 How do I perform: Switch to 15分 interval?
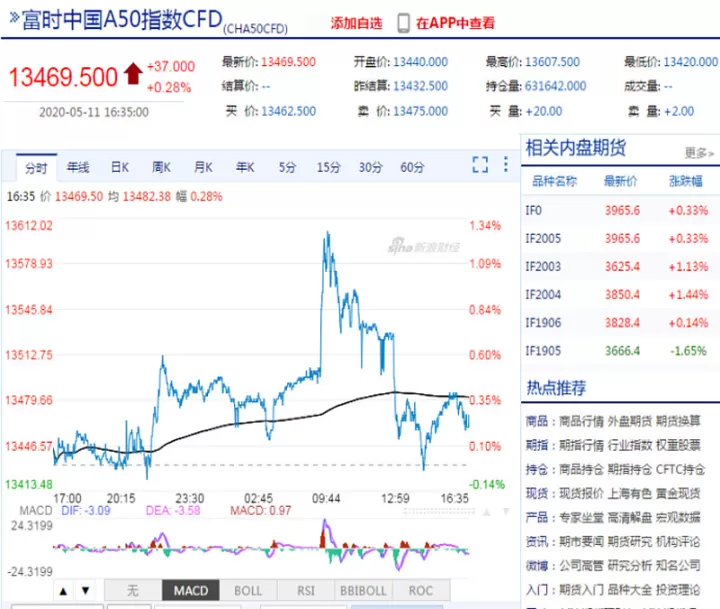click(328, 167)
